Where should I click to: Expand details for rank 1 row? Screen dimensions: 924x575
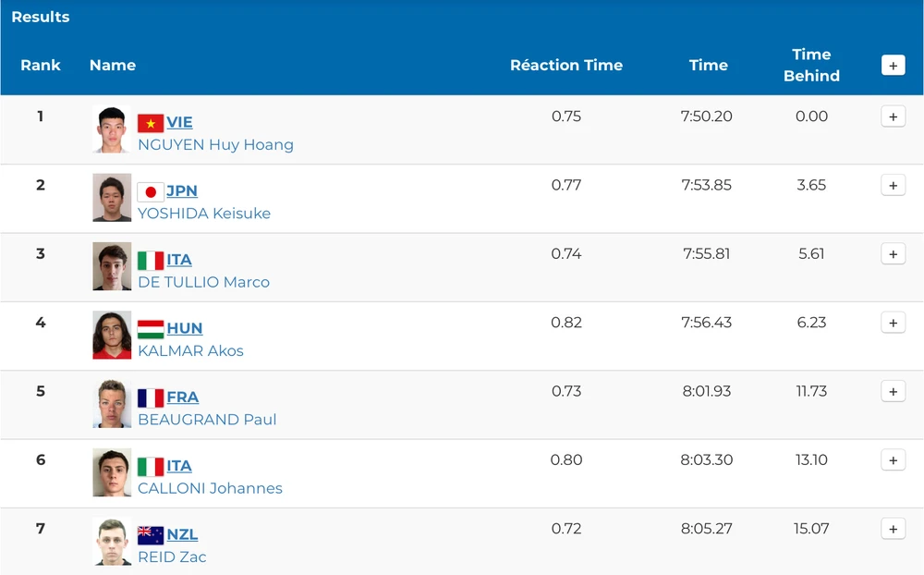[893, 117]
